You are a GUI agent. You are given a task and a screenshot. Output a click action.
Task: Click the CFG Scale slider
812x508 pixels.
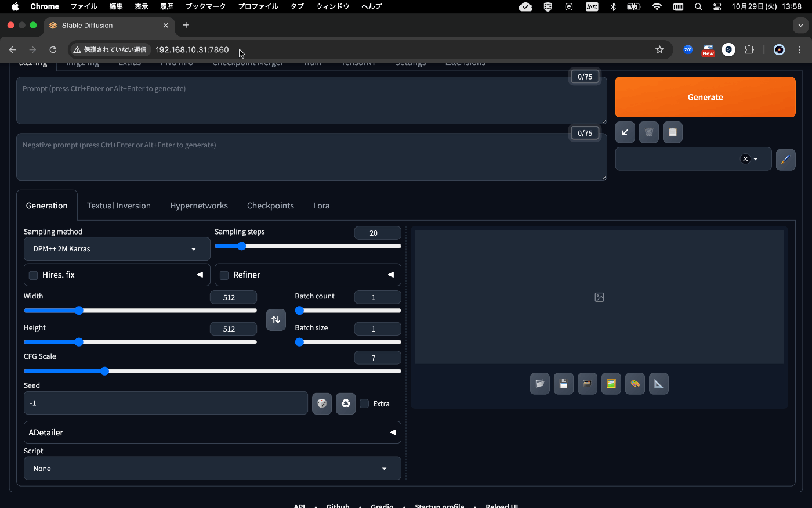tap(212, 371)
